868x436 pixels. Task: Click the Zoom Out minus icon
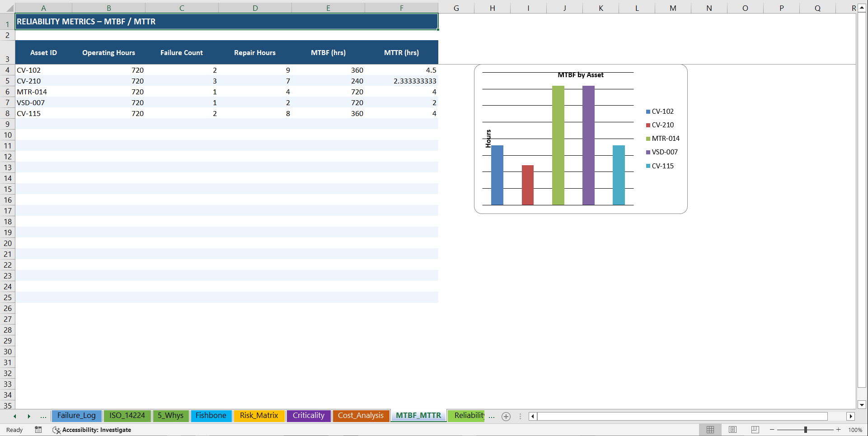771,430
